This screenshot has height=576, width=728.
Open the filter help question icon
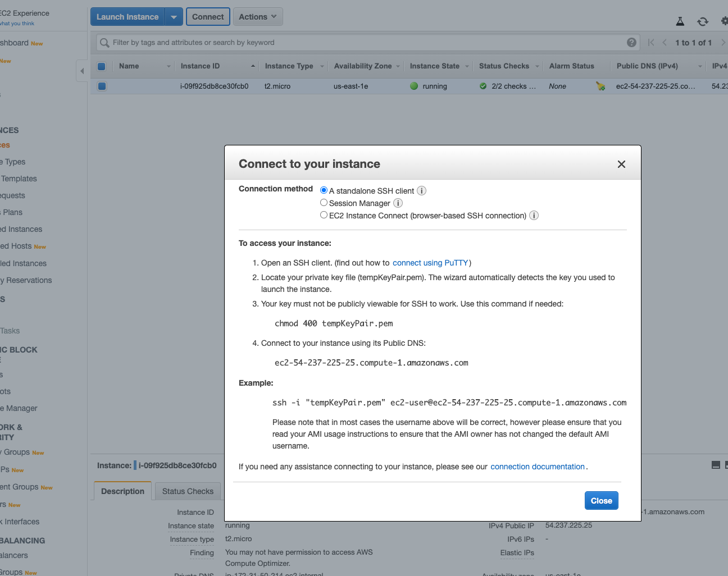(x=631, y=43)
